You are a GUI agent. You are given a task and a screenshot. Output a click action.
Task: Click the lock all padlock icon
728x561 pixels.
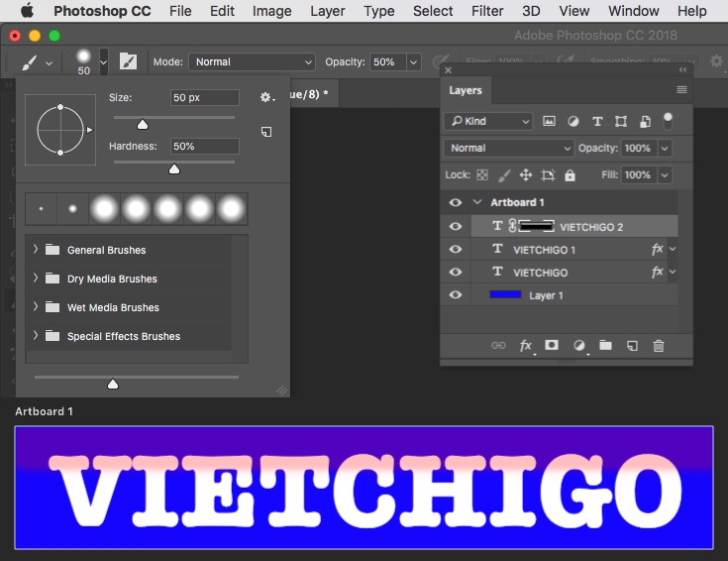pos(570,175)
